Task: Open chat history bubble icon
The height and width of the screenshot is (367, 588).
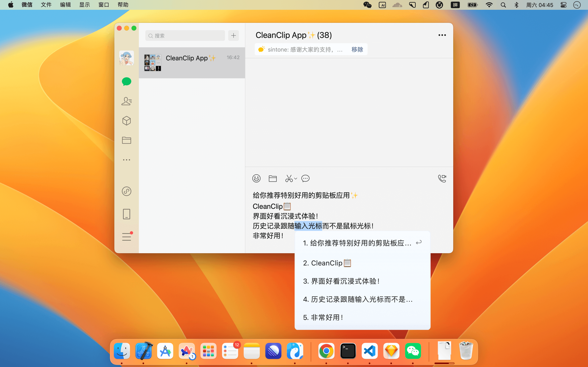Action: [x=305, y=178]
